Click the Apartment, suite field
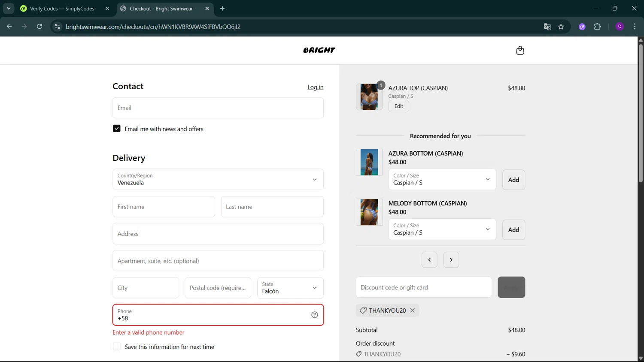The image size is (644, 362). (218, 261)
